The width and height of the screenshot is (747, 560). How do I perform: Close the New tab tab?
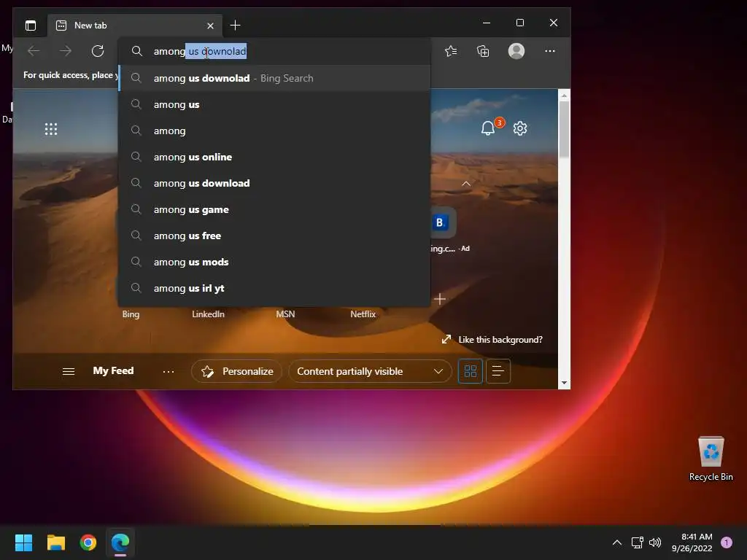tap(210, 26)
